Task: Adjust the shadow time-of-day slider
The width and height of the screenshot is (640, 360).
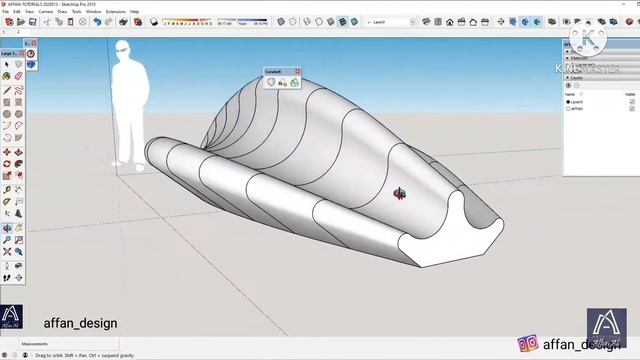Action: pos(242,22)
